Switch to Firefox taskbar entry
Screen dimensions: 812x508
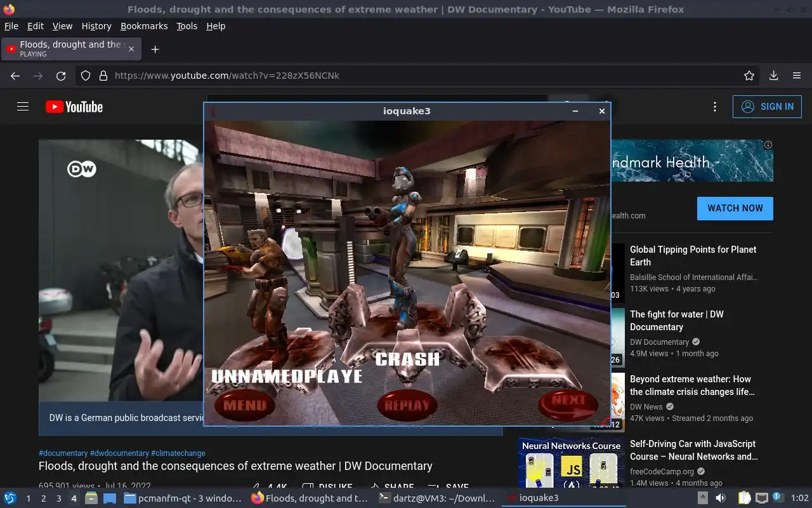point(310,498)
